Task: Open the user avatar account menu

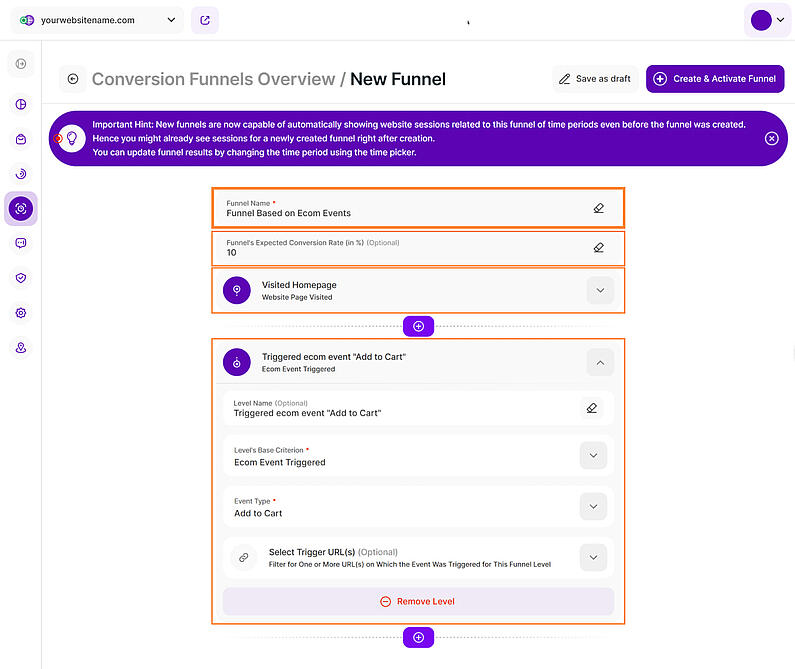Action: 768,20
